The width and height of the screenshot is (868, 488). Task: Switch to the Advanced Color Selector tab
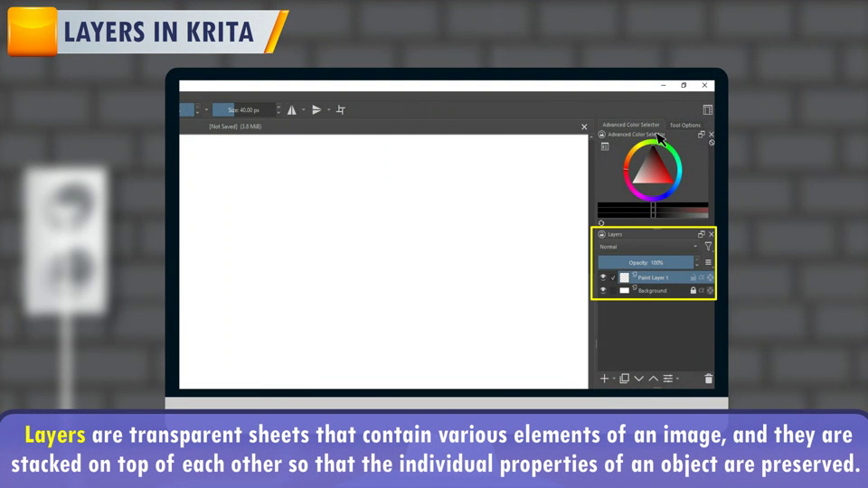(x=630, y=125)
